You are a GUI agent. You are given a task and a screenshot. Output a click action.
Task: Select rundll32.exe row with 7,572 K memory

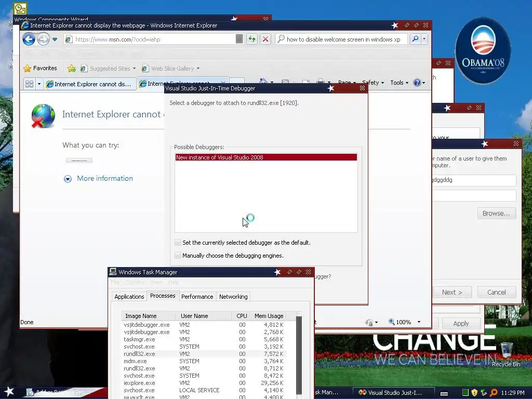(204, 354)
